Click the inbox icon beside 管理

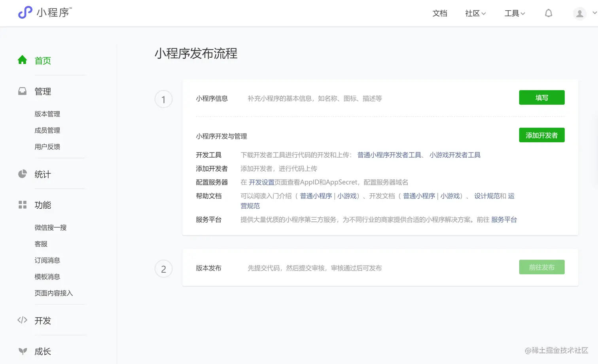(22, 91)
